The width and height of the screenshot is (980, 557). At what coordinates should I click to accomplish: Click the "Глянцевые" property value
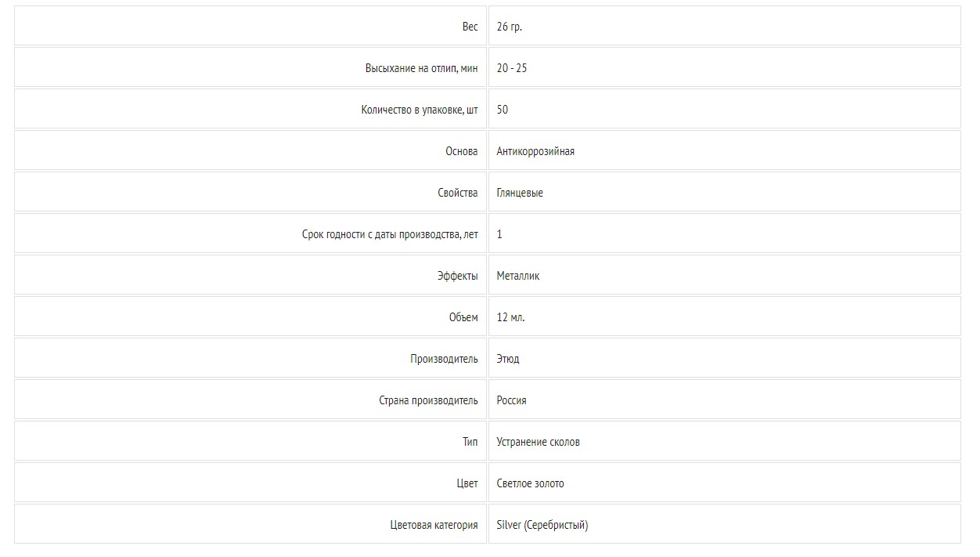tap(519, 193)
